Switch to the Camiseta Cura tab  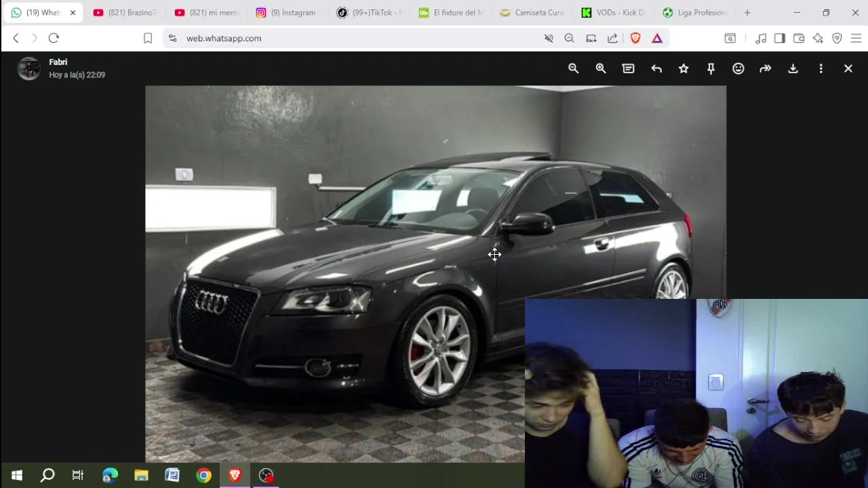point(532,12)
